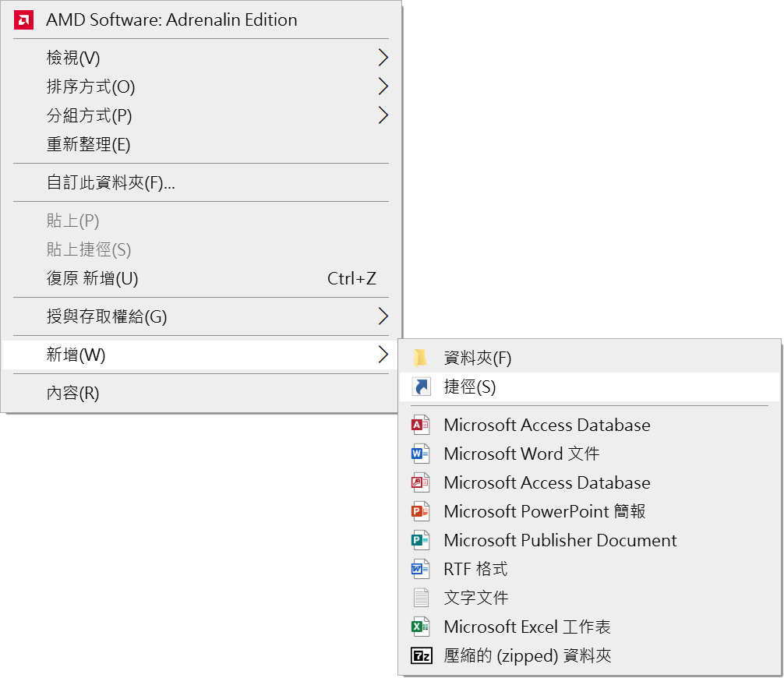Click the blue arrow shortcut icon for 捷徑(S)
Viewport: 784px width, 678px height.
pyautogui.click(x=421, y=387)
